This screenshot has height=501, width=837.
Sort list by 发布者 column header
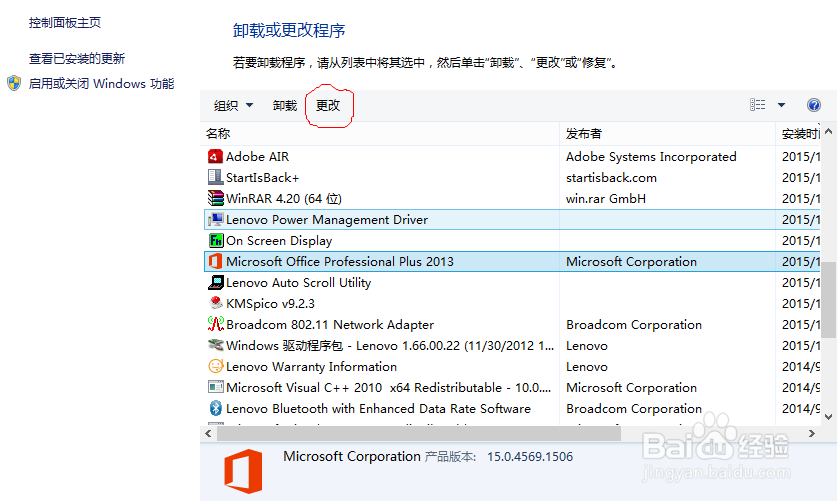pos(584,134)
